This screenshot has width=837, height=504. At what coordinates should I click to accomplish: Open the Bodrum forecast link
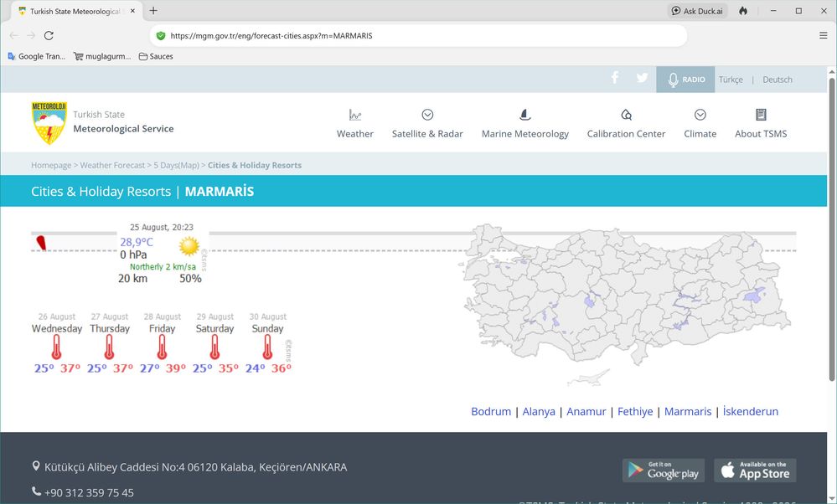tap(491, 411)
